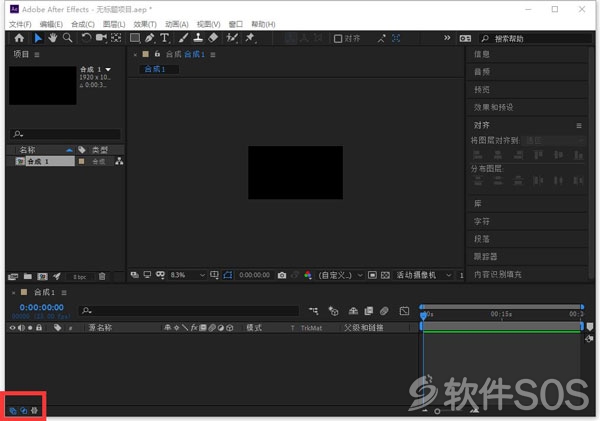600x421 pixels.
Task: Click the timeline layer search field
Action: (189, 310)
